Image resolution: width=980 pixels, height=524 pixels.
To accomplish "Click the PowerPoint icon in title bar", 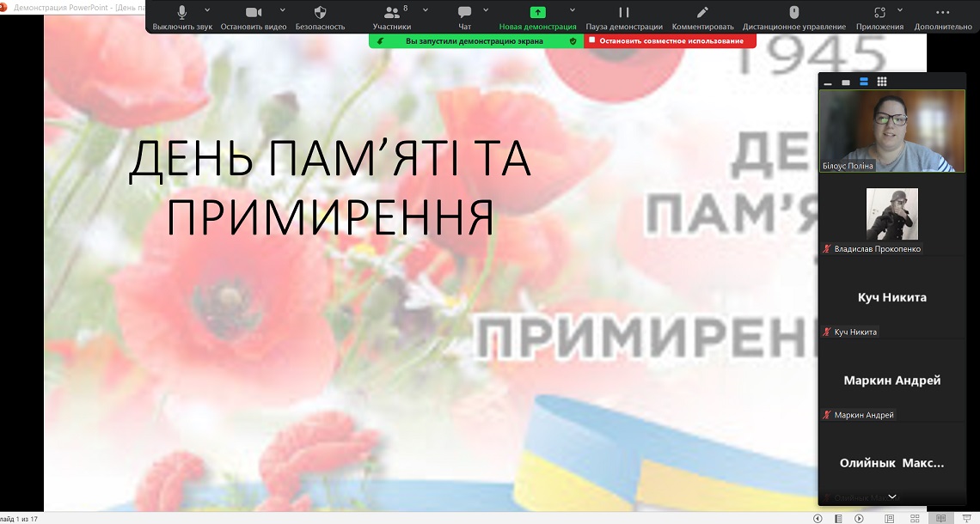I will pos(3,7).
